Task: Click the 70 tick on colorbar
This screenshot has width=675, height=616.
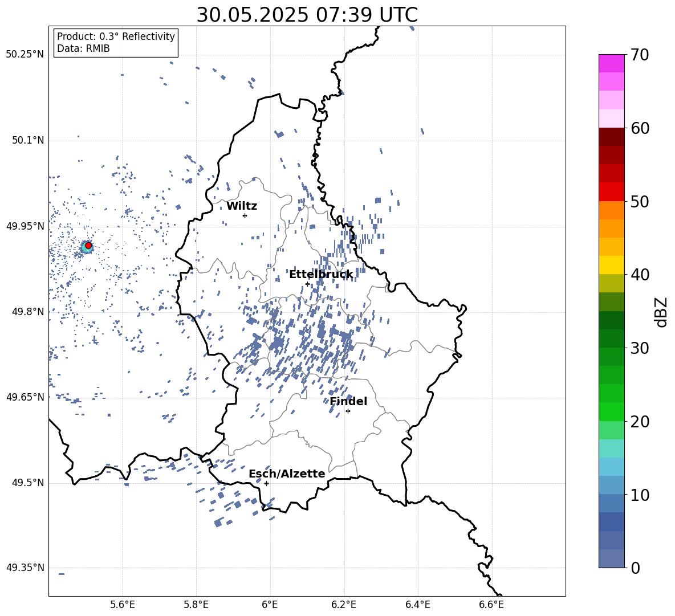Action: pos(639,55)
